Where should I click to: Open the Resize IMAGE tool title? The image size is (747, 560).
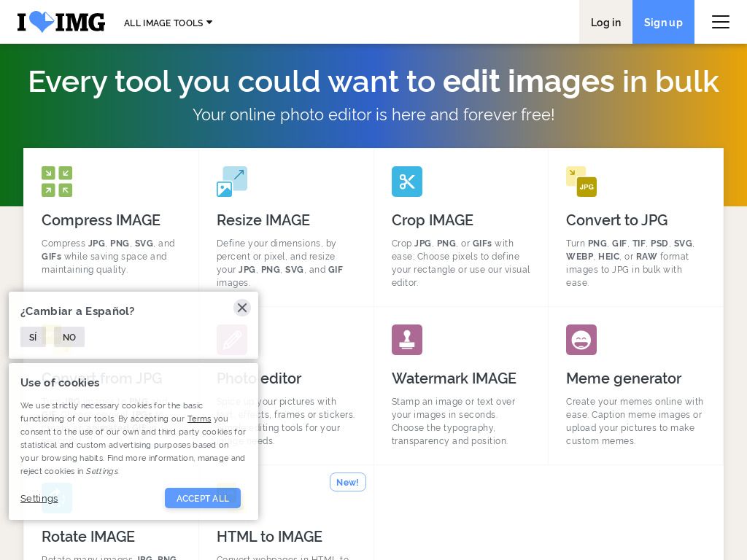click(x=263, y=220)
